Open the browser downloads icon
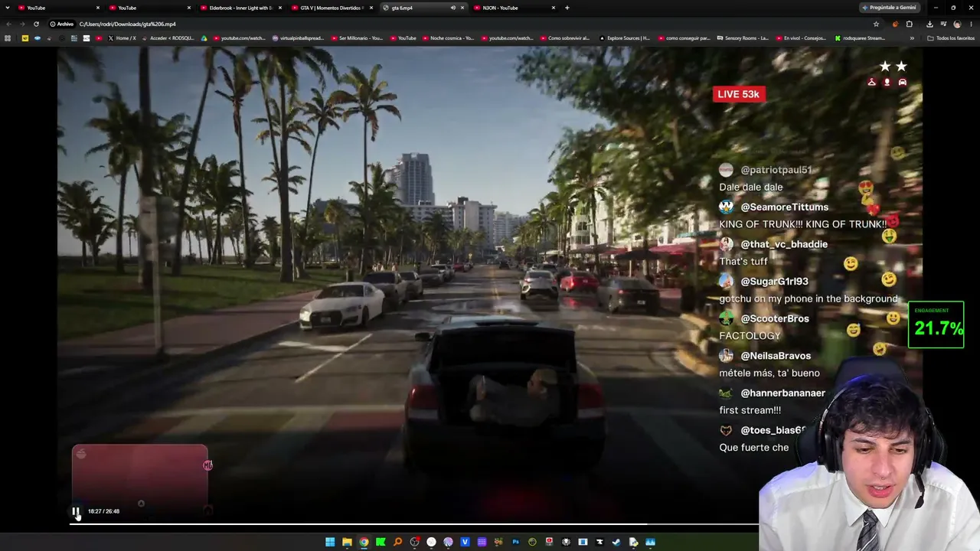The height and width of the screenshot is (551, 980). coord(929,24)
